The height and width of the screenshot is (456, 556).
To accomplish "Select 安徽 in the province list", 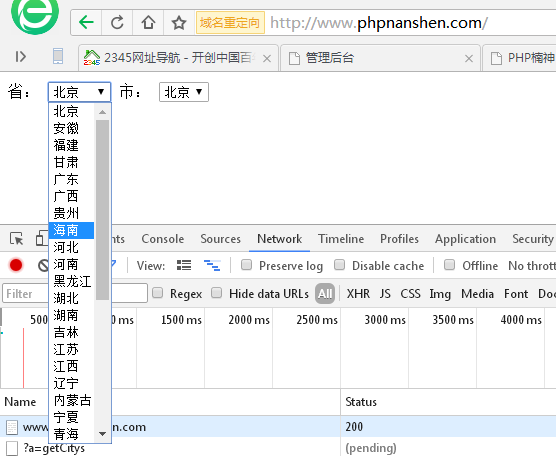I will pos(72,128).
